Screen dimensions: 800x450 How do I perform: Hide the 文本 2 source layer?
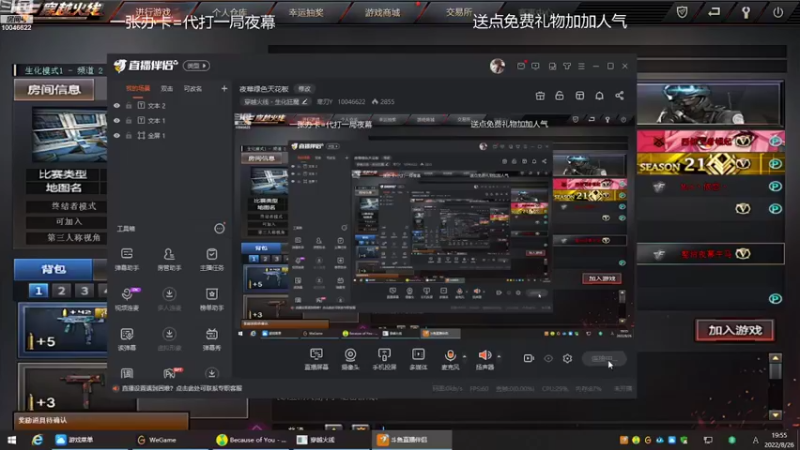[117, 106]
